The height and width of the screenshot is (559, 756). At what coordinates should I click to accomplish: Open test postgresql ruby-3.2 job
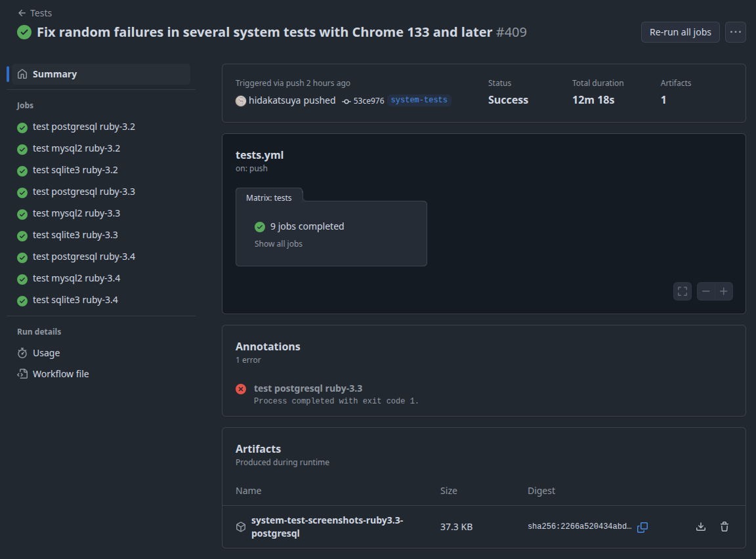click(x=83, y=127)
